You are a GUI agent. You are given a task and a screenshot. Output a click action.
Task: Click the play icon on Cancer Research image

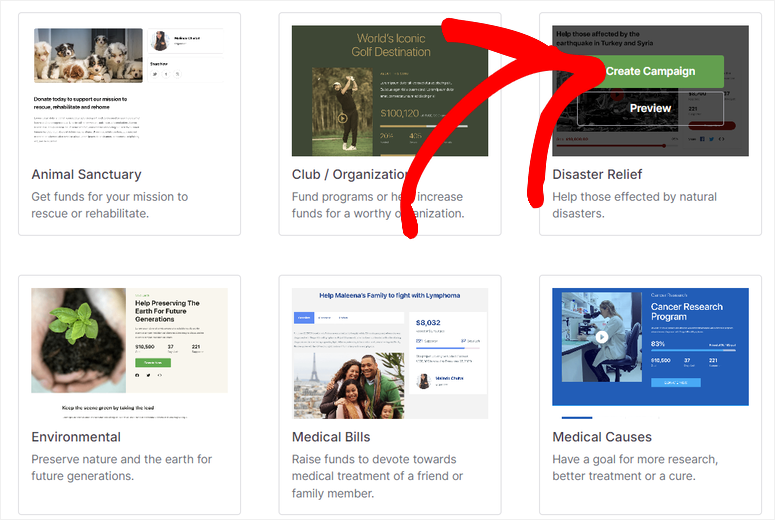(x=602, y=337)
